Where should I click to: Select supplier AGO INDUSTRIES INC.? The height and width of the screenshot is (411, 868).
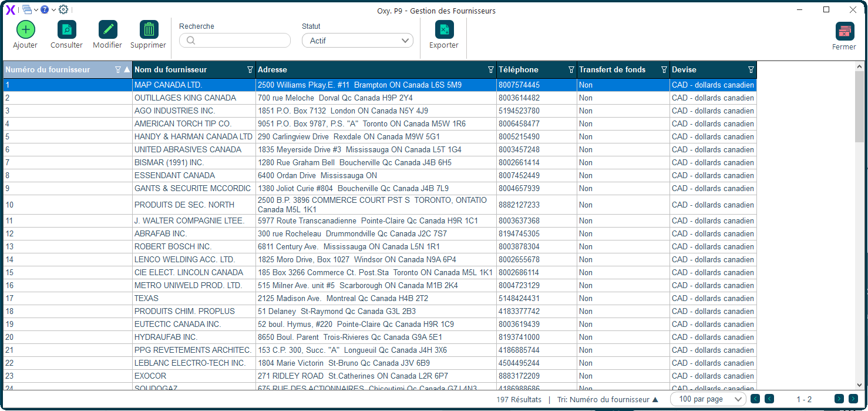click(x=379, y=111)
